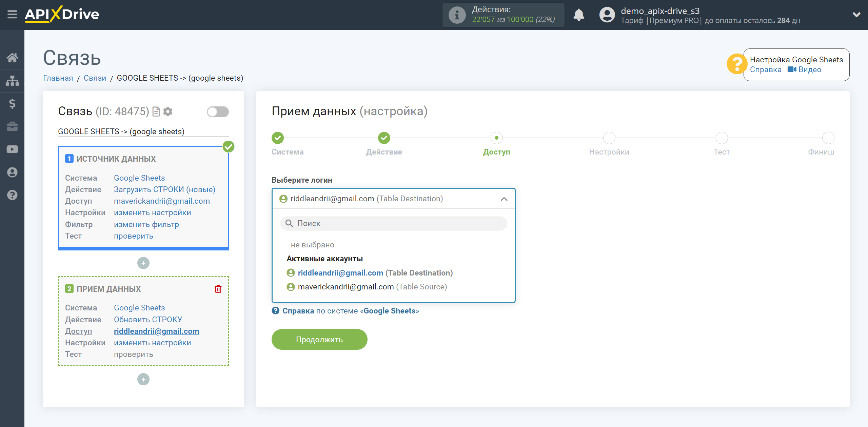Add a step below the data receiver block
The width and height of the screenshot is (868, 427).
[x=143, y=379]
